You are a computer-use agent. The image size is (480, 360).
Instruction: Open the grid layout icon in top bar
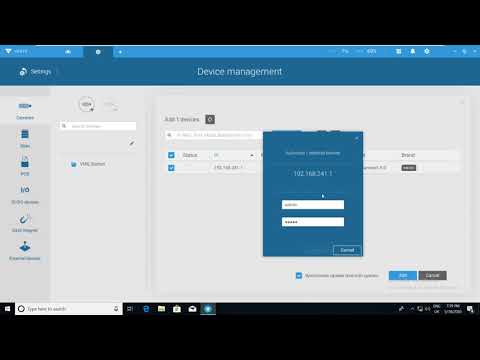[398, 51]
